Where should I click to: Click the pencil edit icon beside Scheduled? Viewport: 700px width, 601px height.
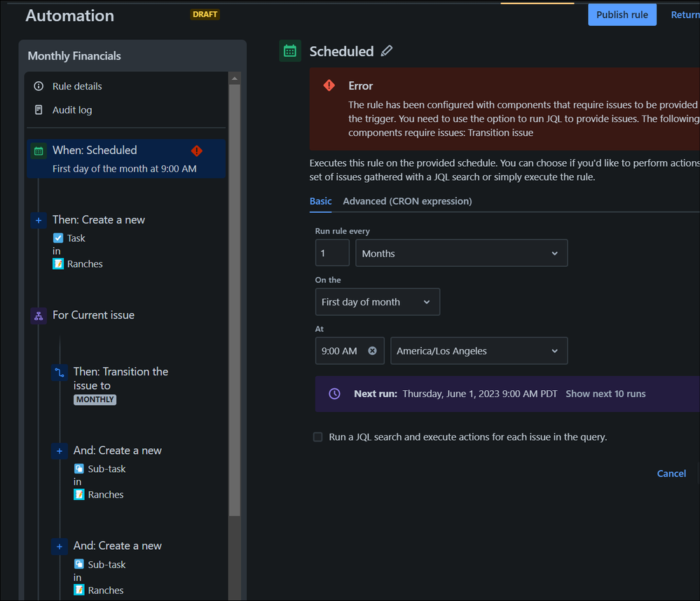pyautogui.click(x=387, y=51)
